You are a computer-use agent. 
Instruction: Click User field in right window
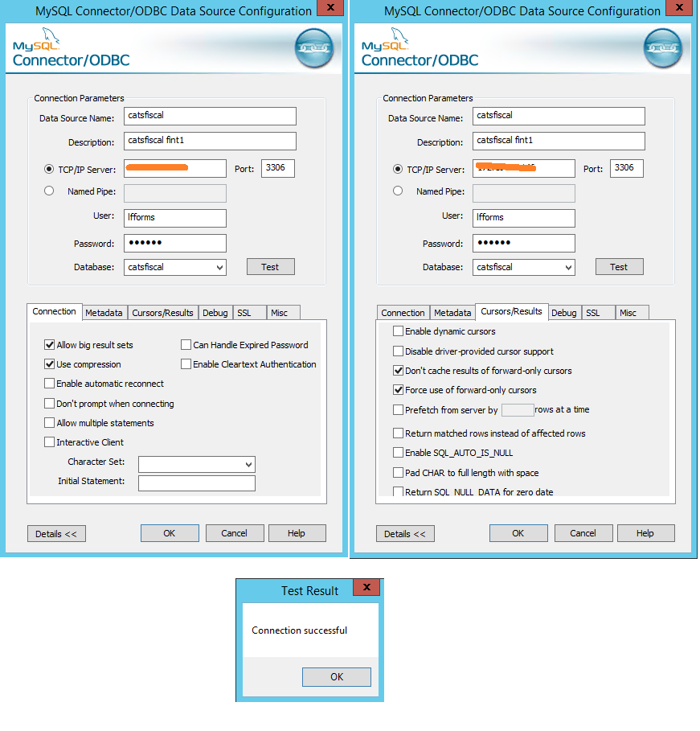click(x=523, y=218)
